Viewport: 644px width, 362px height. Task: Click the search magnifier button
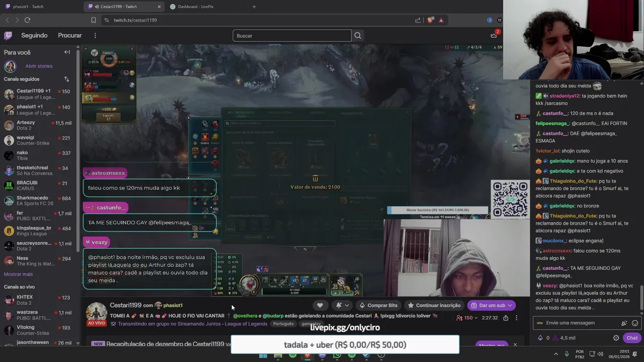[x=358, y=36]
